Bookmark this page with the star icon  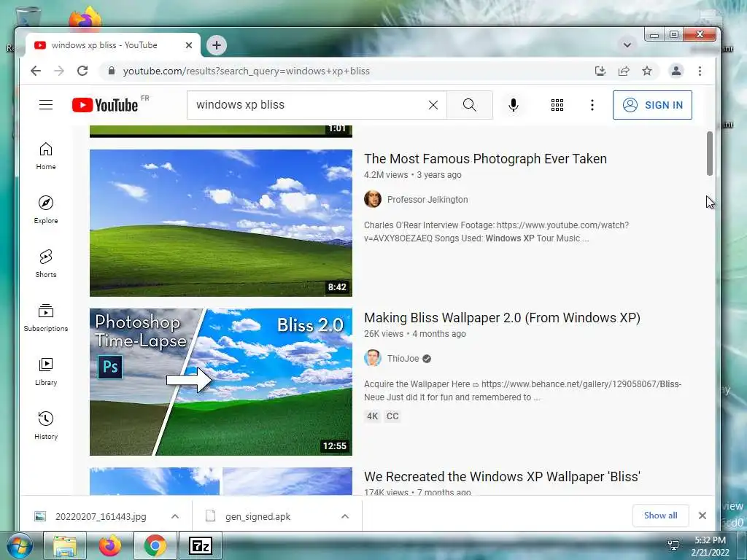647,71
